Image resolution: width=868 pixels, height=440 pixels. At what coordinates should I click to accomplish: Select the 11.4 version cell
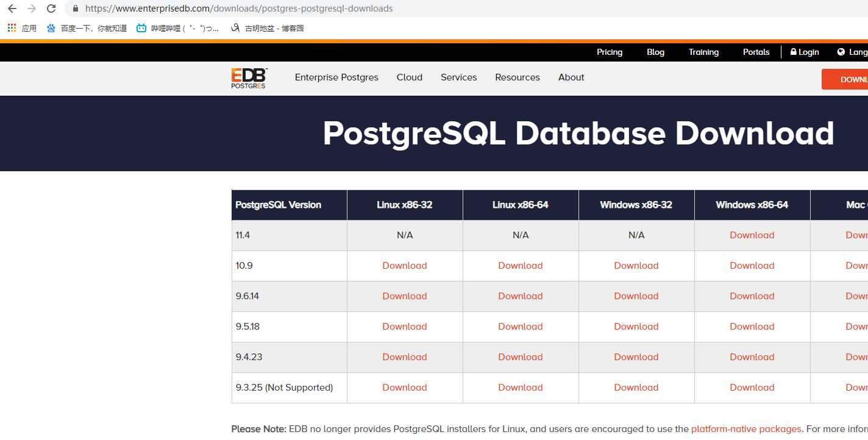[290, 235]
